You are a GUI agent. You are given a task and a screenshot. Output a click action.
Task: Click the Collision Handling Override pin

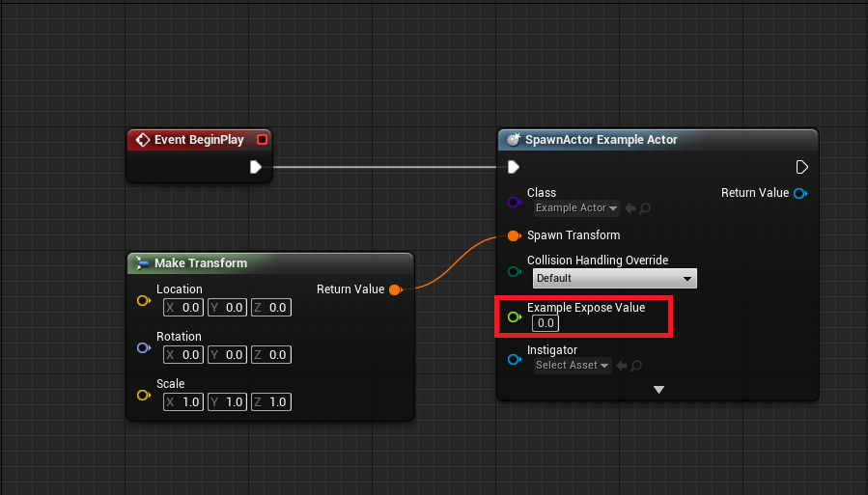pos(515,271)
